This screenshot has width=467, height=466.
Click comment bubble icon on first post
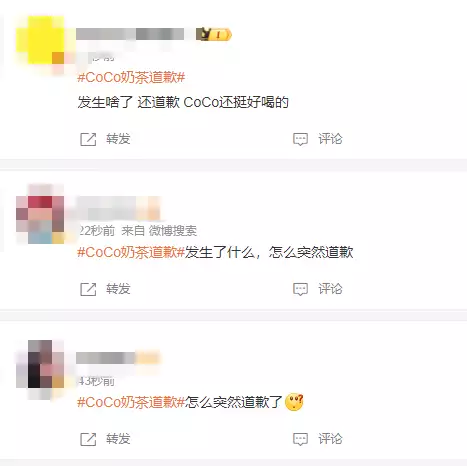pyautogui.click(x=300, y=139)
